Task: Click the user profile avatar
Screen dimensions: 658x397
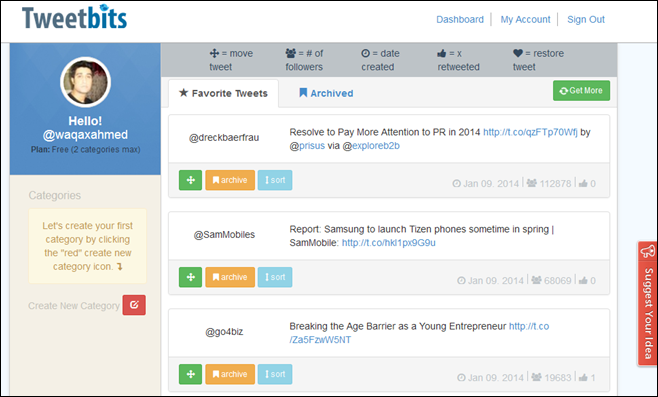Action: click(x=86, y=82)
